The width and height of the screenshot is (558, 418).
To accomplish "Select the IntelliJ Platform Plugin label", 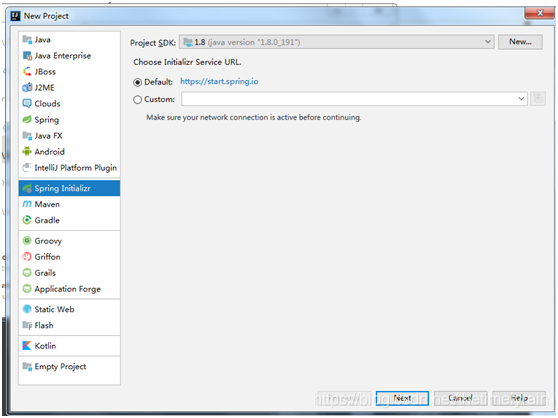I will (75, 168).
